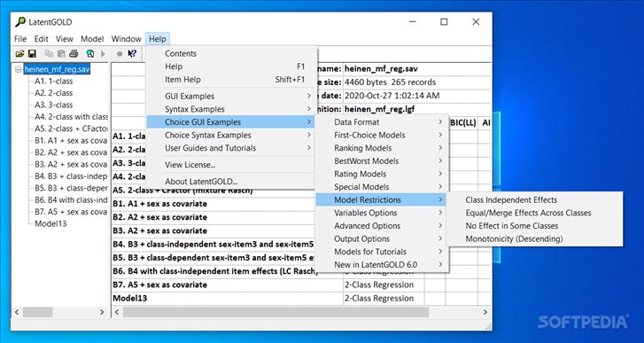Viewport: 644px width, 343px height.
Task: Select Model13 in the tree
Action: 50,224
